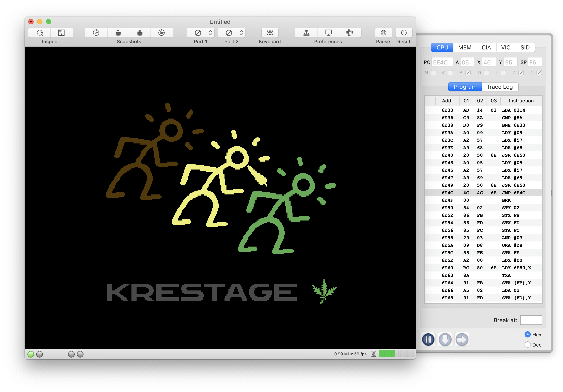Restore snapshot with up-arrow stack icon
This screenshot has width=563, height=392.
140,33
